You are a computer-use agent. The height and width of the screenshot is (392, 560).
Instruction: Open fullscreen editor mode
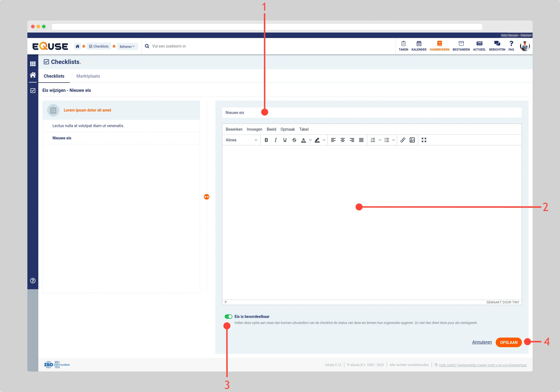click(424, 140)
